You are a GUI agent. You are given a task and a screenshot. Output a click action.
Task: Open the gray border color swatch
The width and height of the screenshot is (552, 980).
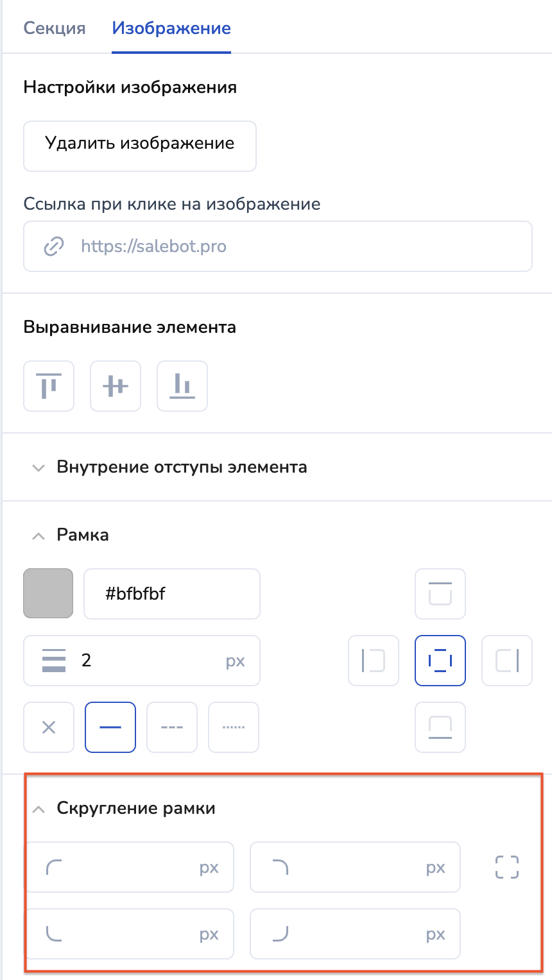point(48,594)
